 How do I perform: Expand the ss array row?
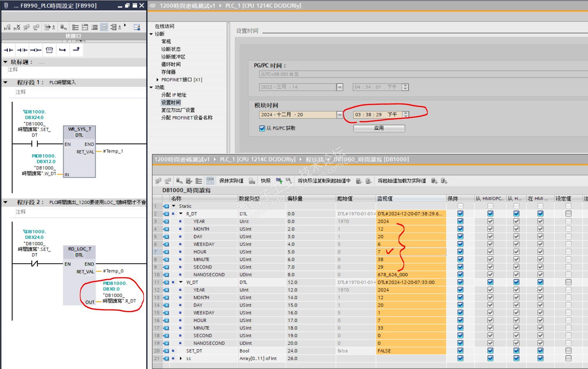click(x=181, y=358)
